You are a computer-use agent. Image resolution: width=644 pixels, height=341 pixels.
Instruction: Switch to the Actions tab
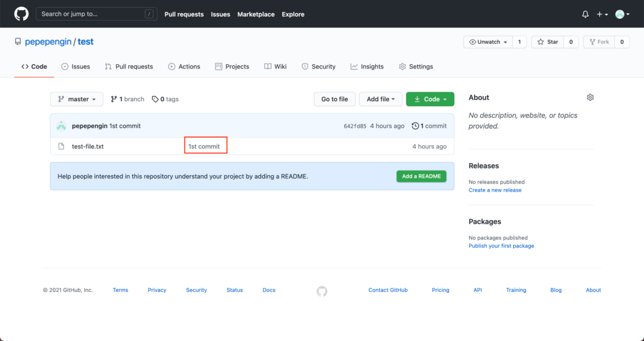click(184, 67)
